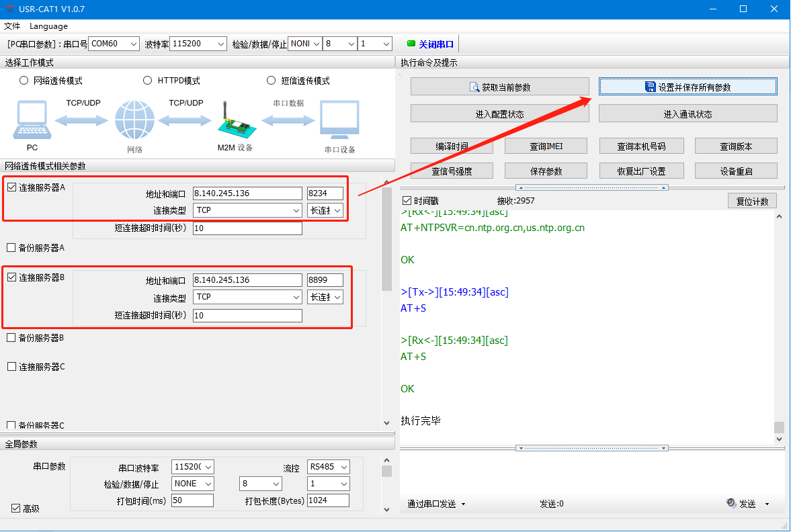Open the Language menu
The width and height of the screenshot is (791, 532).
click(48, 26)
